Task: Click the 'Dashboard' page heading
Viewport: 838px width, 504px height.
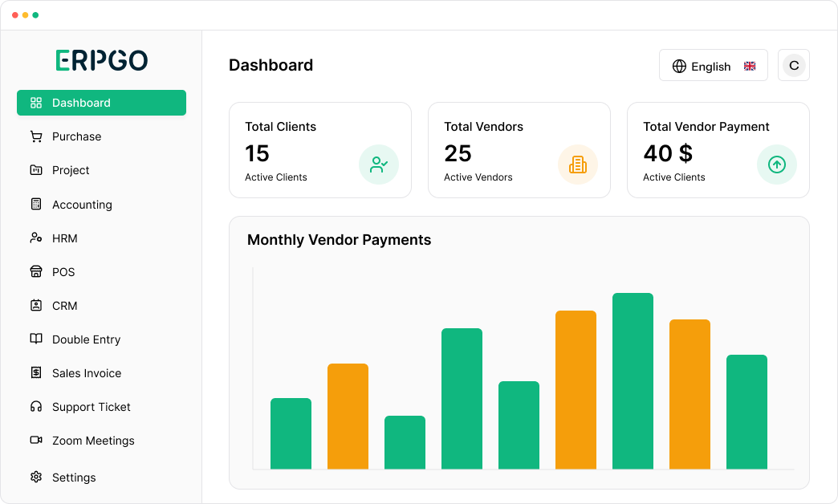Action: click(x=271, y=65)
